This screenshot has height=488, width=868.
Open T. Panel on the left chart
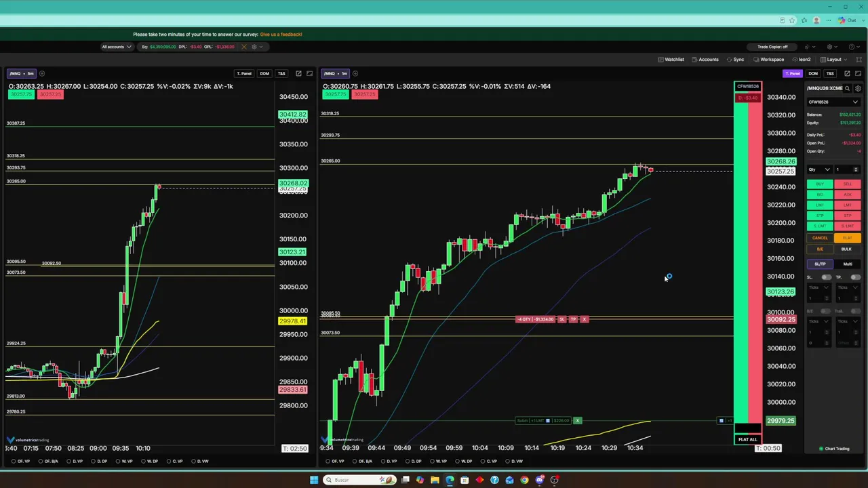tap(244, 73)
